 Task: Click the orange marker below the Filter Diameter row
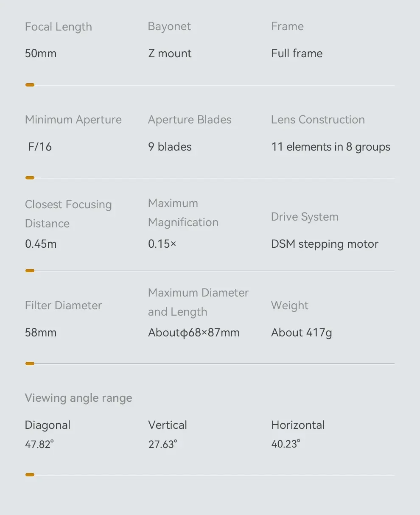(x=30, y=364)
